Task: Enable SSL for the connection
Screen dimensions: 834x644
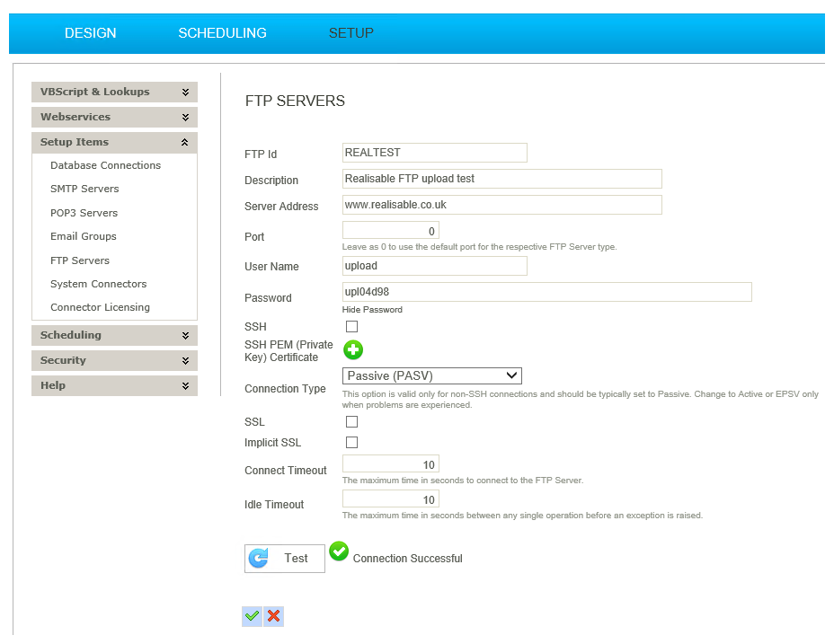Action: [351, 421]
